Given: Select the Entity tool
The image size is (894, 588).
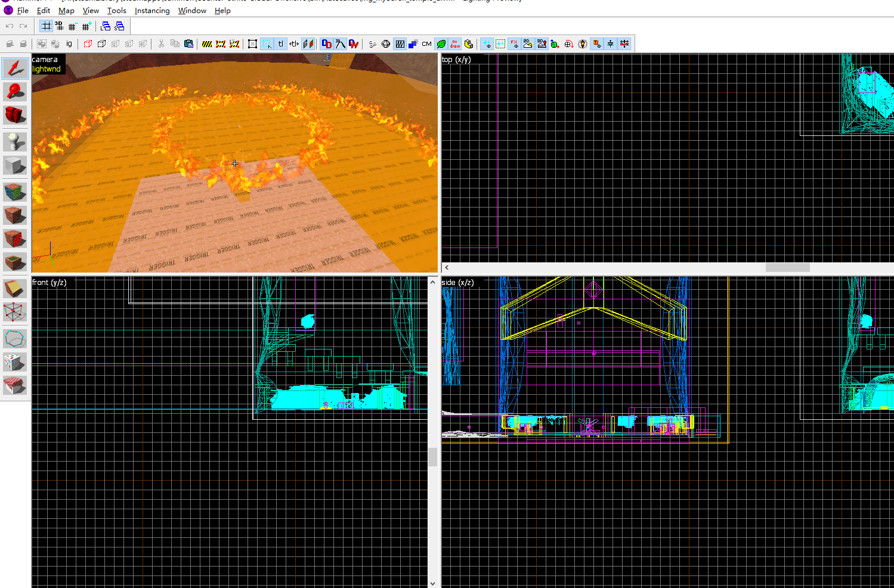Looking at the screenshot, I should pos(15,141).
